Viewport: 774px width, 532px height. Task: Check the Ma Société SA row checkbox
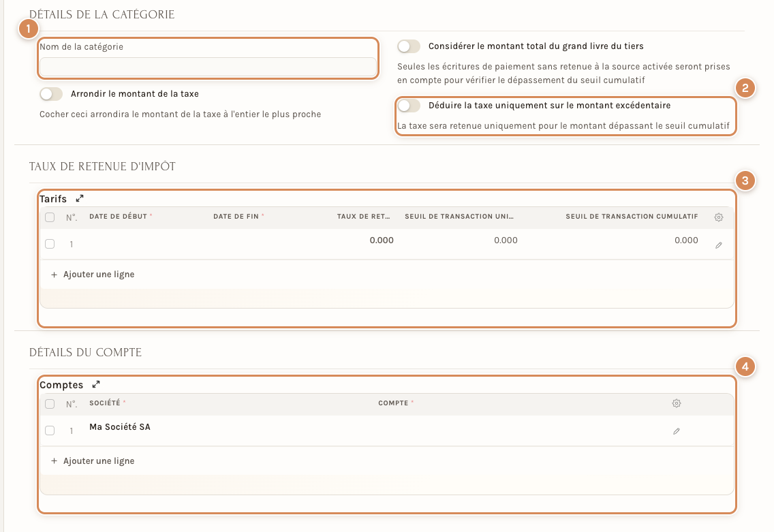[x=50, y=431]
